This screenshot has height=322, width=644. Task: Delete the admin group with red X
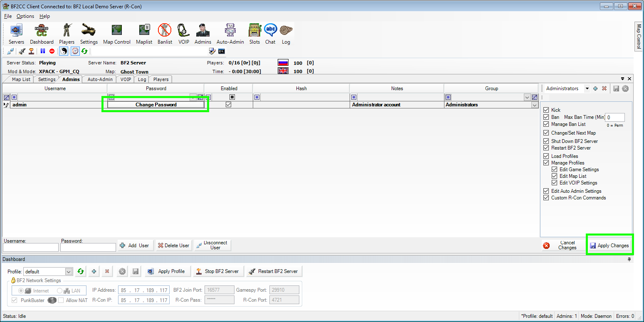click(x=604, y=88)
